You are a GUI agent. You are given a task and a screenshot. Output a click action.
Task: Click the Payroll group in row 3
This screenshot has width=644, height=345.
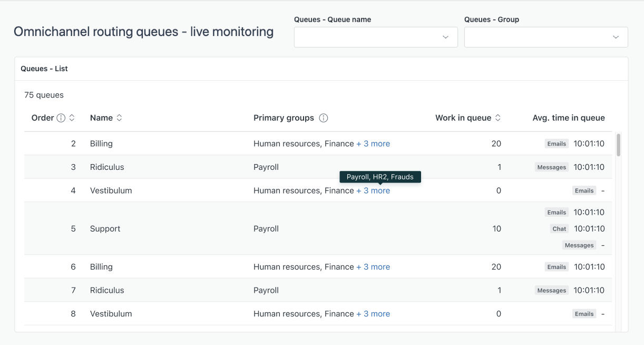pos(266,167)
